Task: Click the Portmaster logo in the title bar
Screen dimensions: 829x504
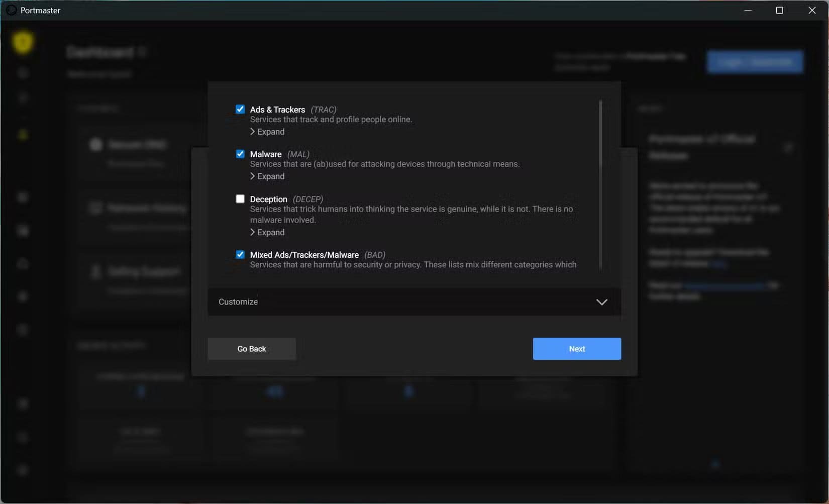Action: coord(11,10)
